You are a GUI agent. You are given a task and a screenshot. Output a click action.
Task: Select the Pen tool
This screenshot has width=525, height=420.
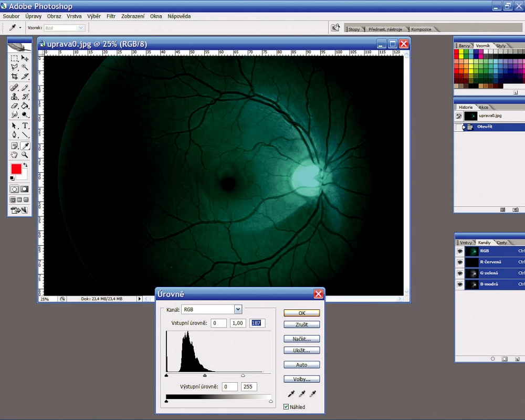coord(14,134)
